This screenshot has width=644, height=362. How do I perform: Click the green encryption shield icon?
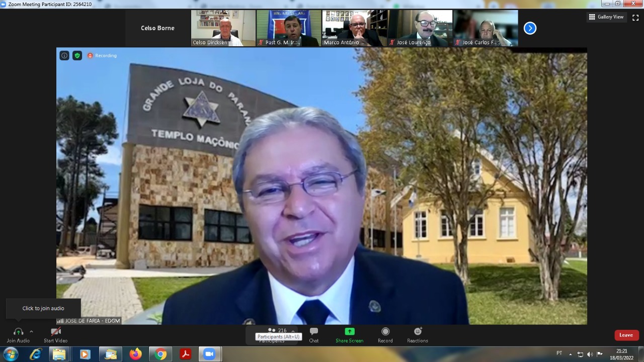tap(77, 55)
